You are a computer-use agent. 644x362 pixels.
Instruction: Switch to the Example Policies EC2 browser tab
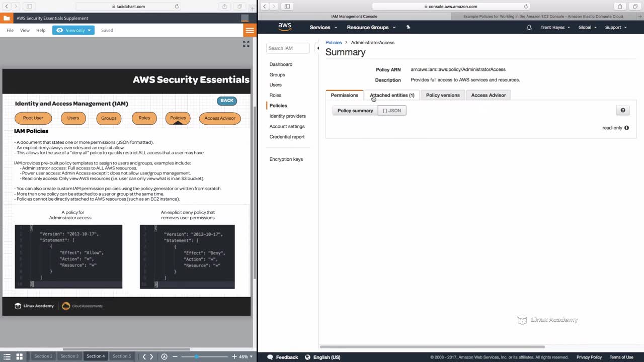(543, 17)
